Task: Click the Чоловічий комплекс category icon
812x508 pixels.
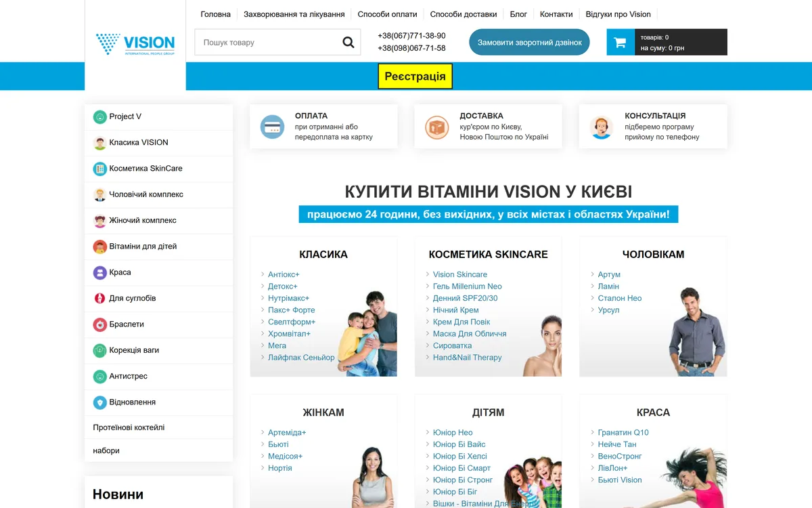Action: (x=100, y=194)
